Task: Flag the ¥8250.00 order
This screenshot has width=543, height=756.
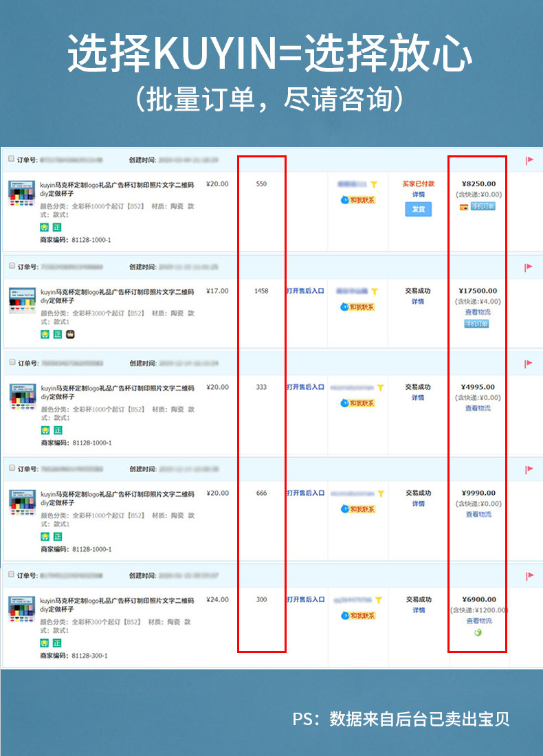Action: [x=529, y=160]
